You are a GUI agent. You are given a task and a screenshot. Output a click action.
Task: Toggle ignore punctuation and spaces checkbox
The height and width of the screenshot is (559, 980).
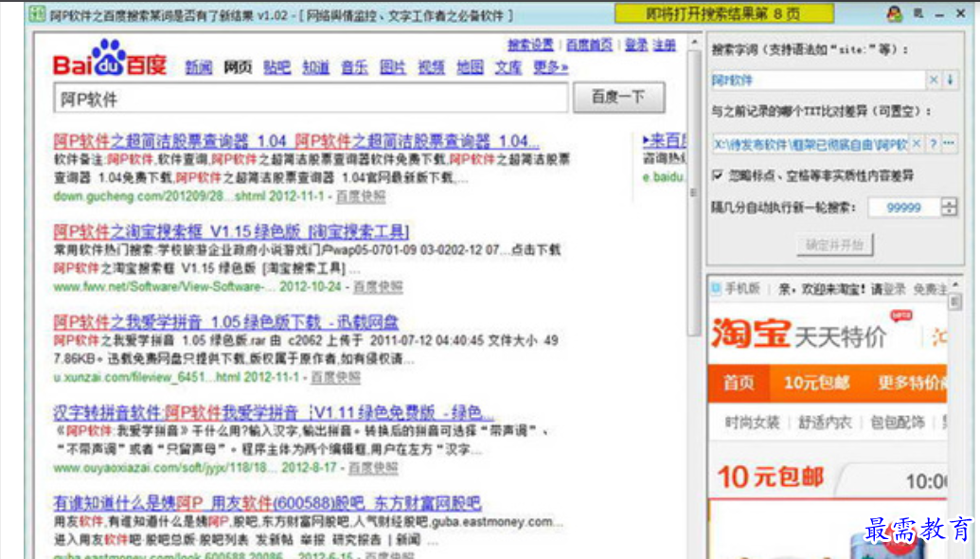[x=718, y=175]
